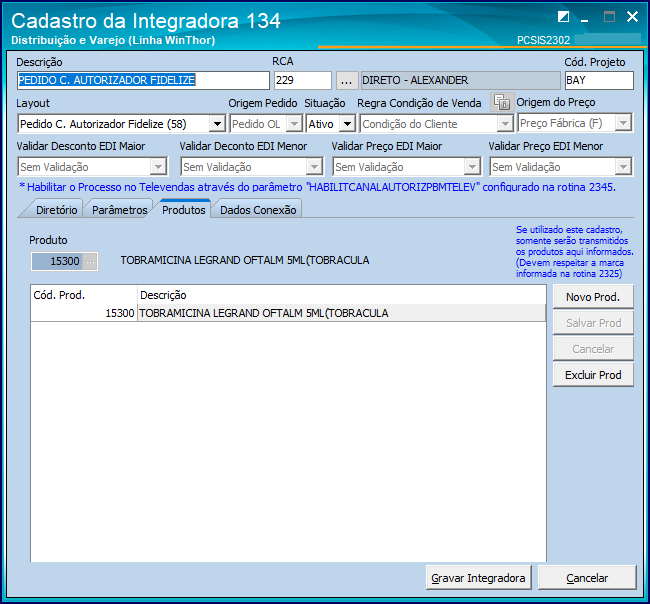Click the product name text beside Produto field

click(x=245, y=260)
